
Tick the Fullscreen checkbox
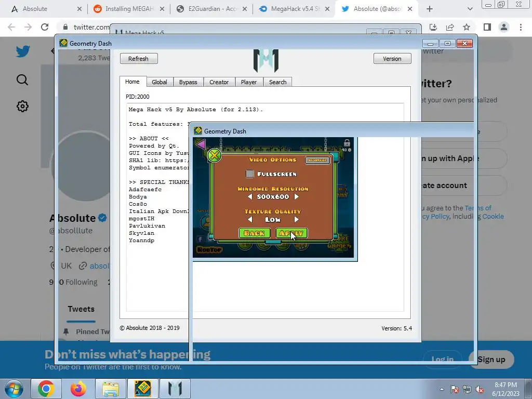(250, 174)
